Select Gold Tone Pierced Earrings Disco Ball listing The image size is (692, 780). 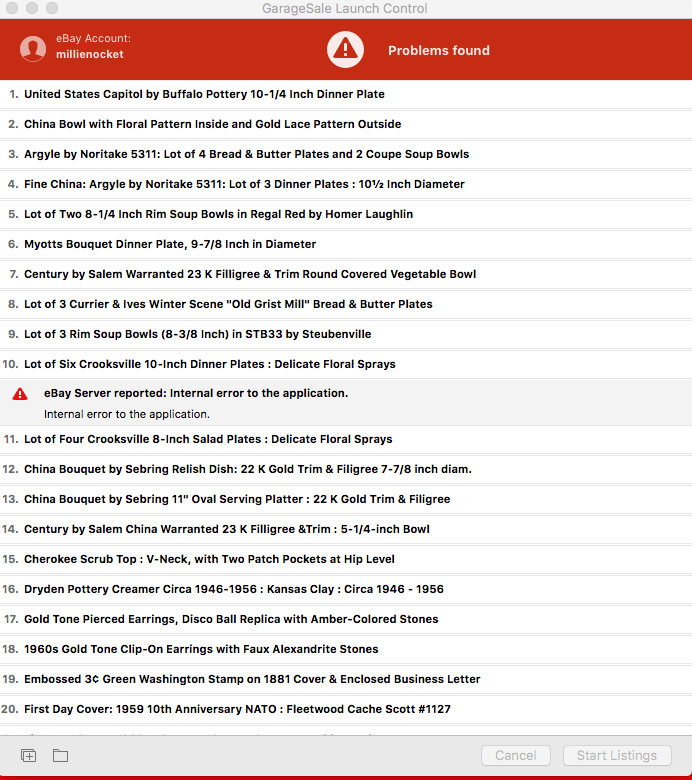[346, 619]
